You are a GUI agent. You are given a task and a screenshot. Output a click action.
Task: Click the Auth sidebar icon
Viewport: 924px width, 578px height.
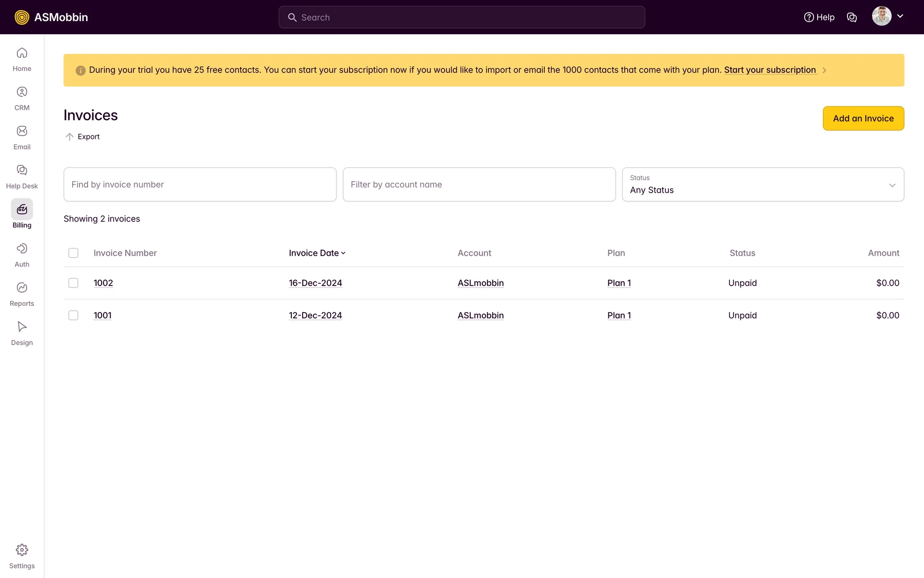(22, 249)
